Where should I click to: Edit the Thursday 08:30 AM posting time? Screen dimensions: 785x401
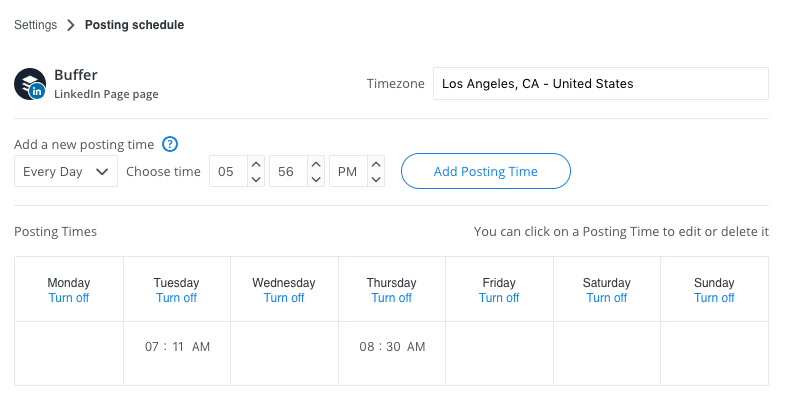click(x=392, y=346)
